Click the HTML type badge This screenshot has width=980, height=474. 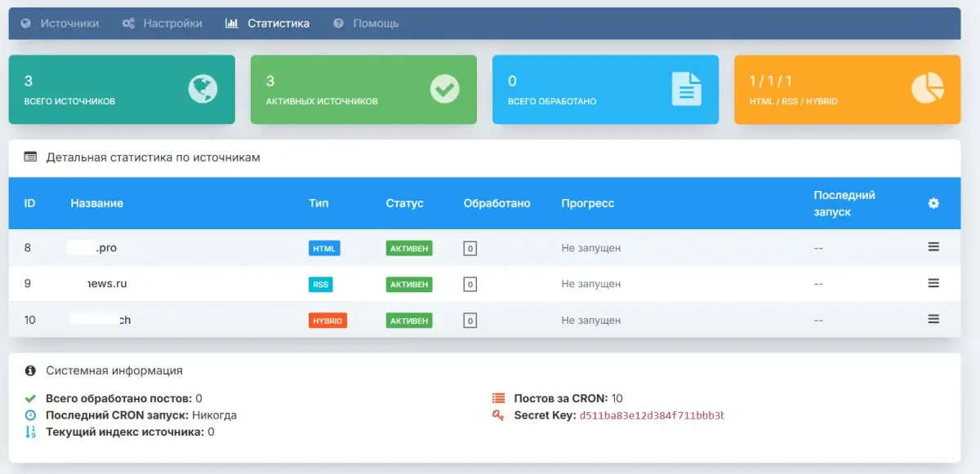[x=324, y=248]
